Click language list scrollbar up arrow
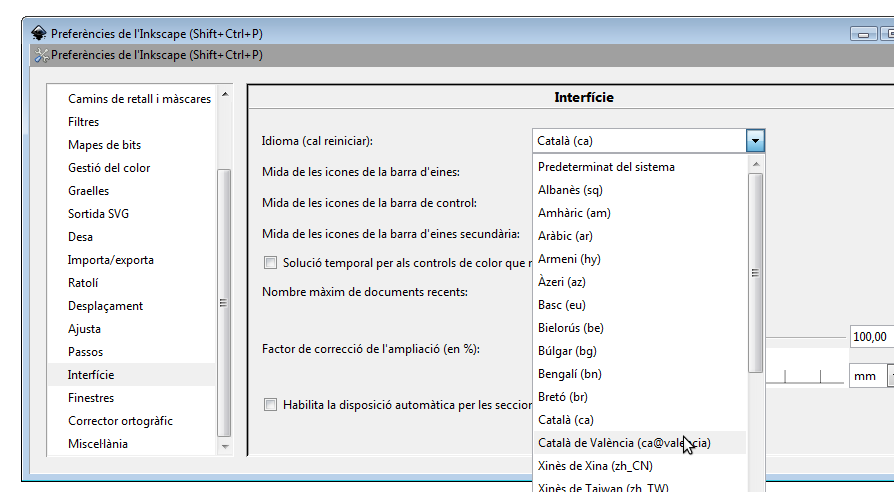The width and height of the screenshot is (894, 492). pos(755,165)
